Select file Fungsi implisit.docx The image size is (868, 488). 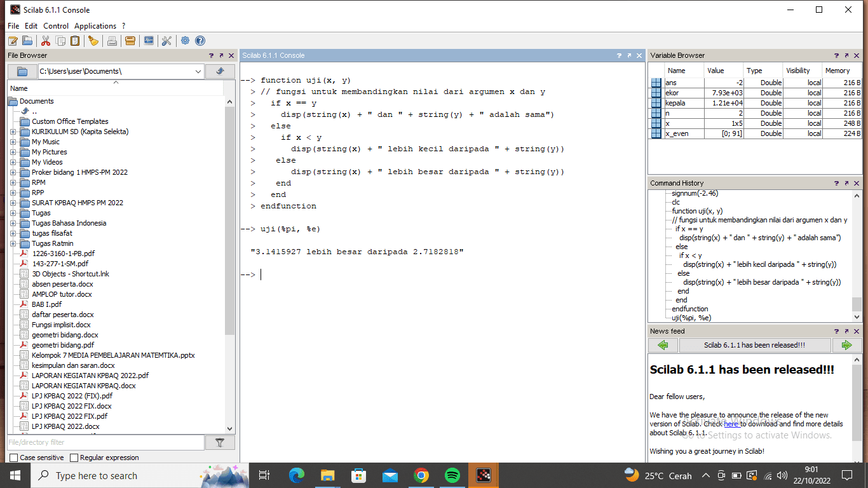coord(61,325)
